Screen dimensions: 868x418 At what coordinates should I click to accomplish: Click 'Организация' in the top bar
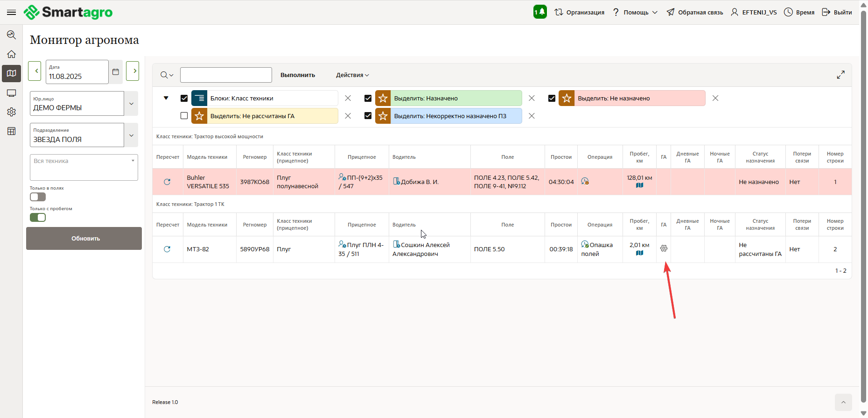click(x=579, y=12)
